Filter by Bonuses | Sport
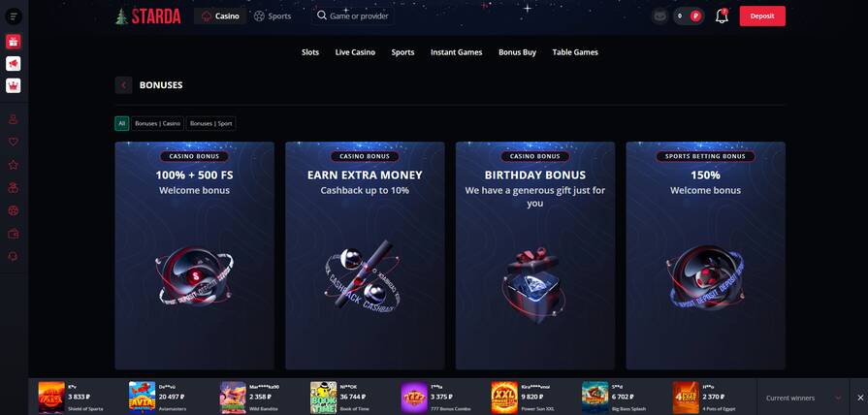This screenshot has height=415, width=868. [x=210, y=123]
